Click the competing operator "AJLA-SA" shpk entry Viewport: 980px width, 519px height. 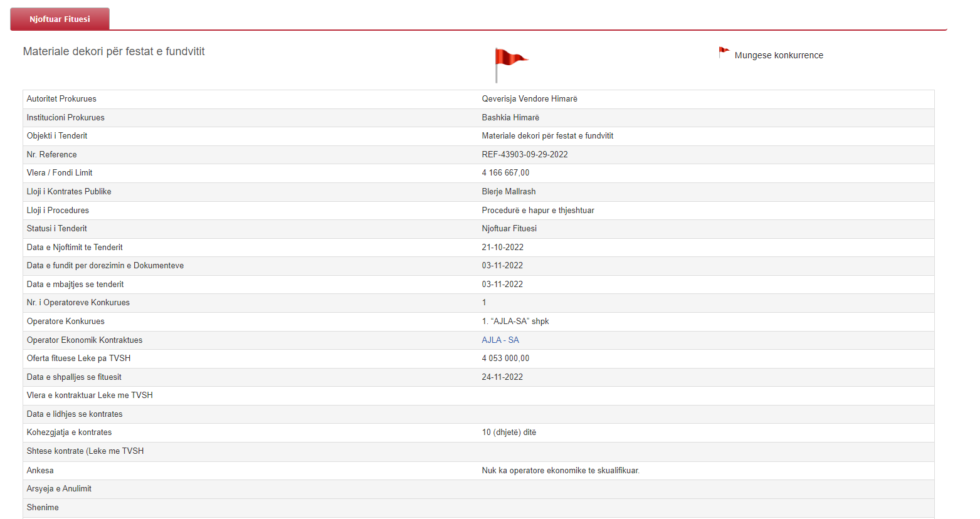pos(515,321)
